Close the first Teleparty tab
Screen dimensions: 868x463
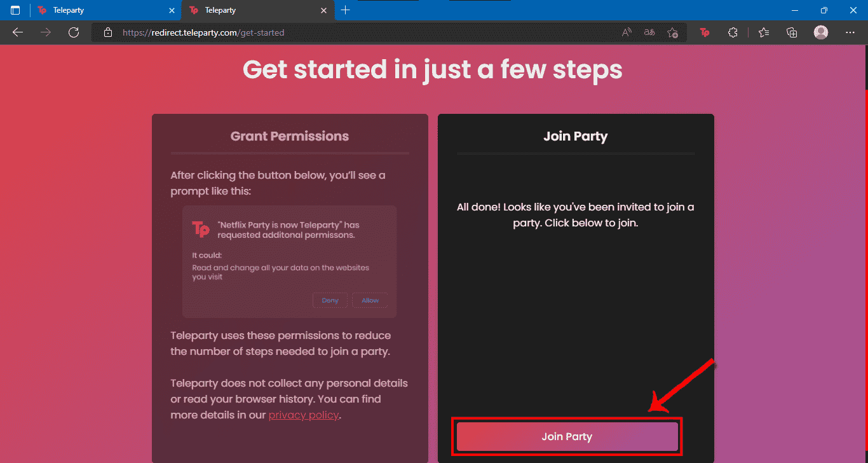172,10
